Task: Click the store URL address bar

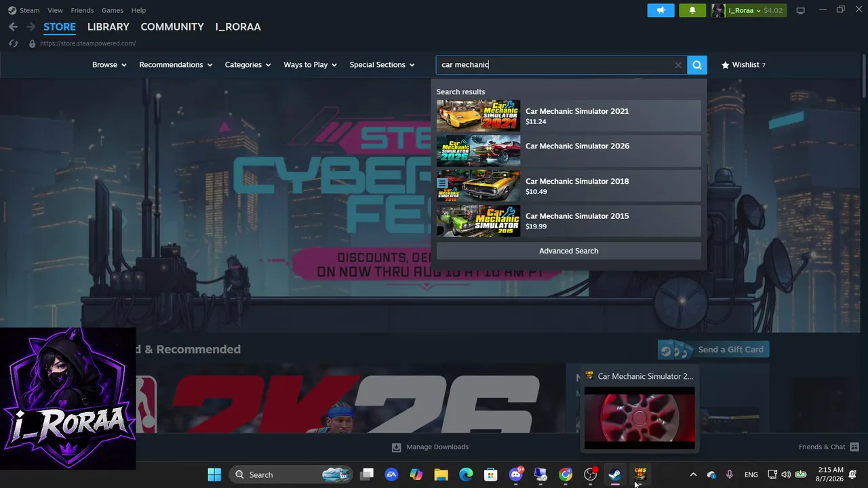Action: [88, 43]
